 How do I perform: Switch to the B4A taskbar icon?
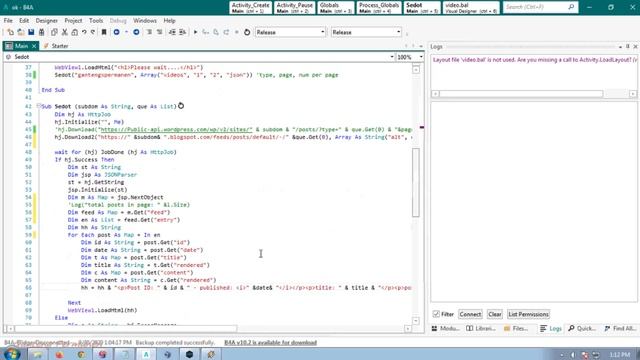coord(146,354)
